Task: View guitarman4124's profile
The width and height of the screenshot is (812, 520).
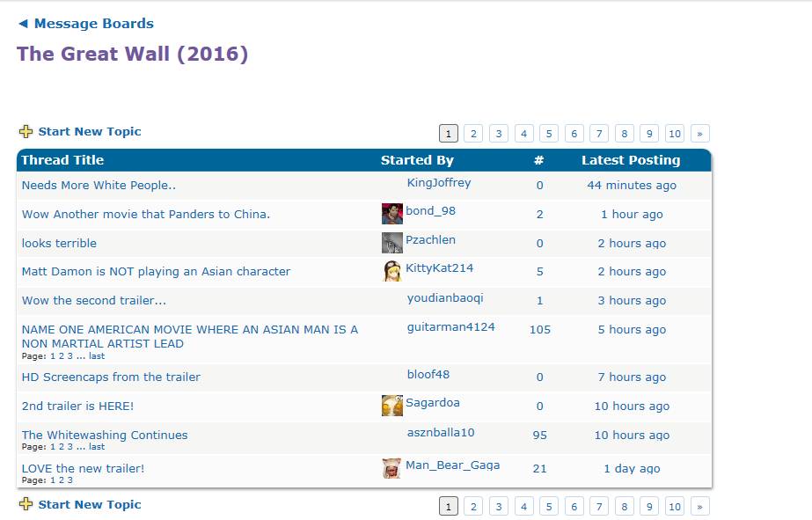Action: coord(450,326)
